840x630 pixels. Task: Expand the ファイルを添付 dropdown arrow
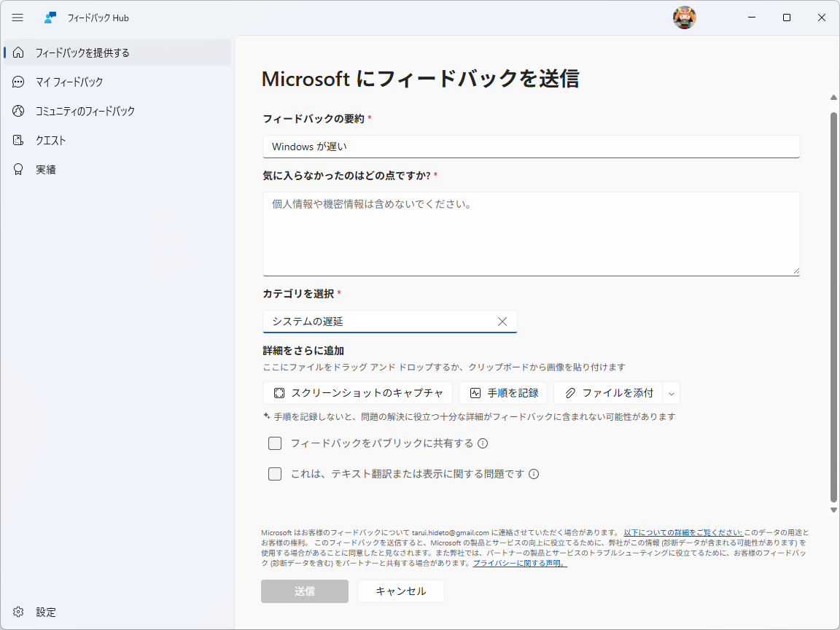coord(672,393)
